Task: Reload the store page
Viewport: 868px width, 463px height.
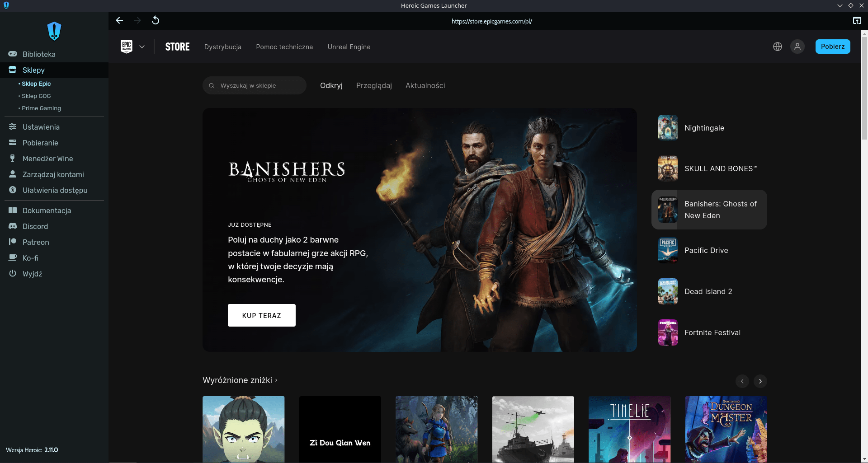Action: 156,20
